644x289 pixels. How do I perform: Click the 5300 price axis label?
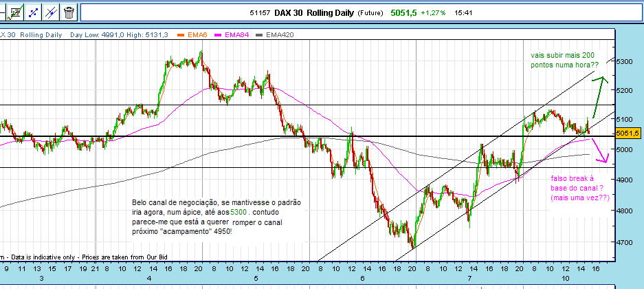pos(624,61)
